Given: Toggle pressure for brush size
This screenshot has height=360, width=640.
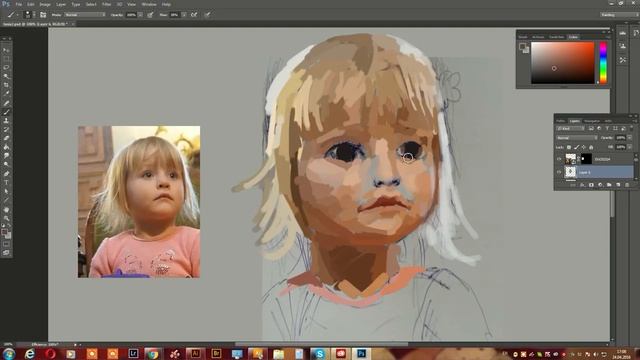Looking at the screenshot, I should 207,15.
